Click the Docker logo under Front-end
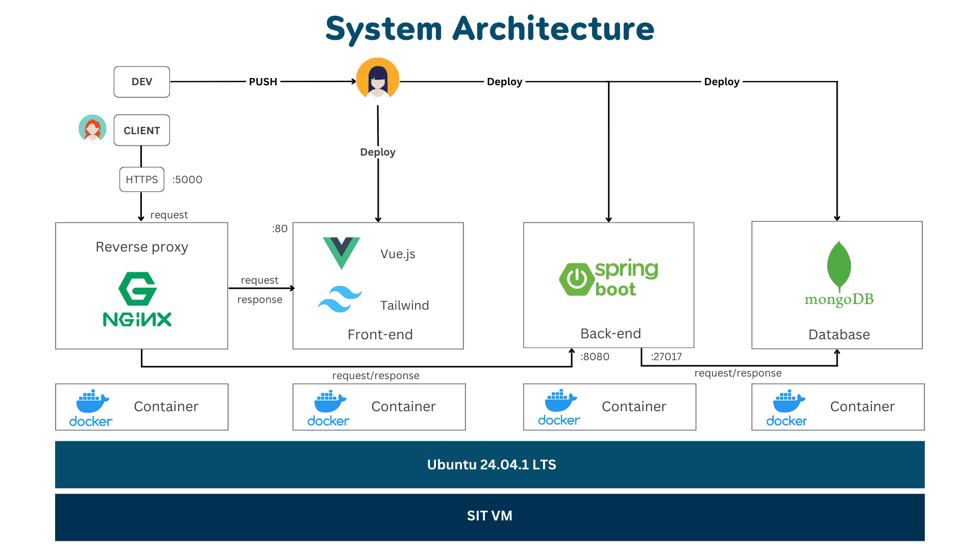This screenshot has height=551, width=980. pos(329,408)
